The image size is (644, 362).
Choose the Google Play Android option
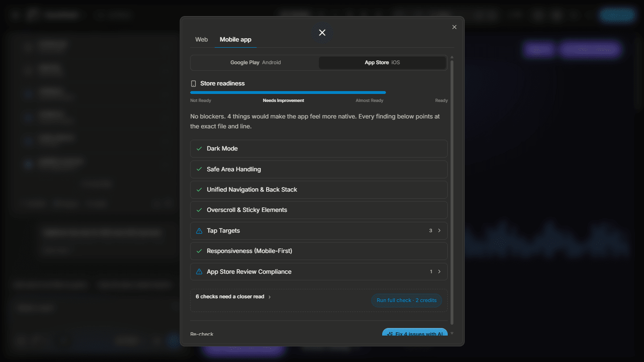pos(255,62)
